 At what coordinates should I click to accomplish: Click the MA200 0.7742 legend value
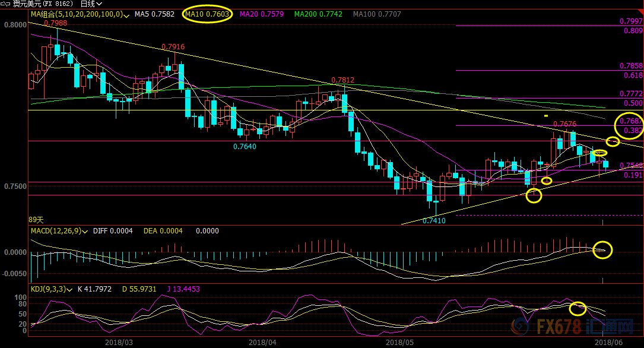click(x=318, y=14)
